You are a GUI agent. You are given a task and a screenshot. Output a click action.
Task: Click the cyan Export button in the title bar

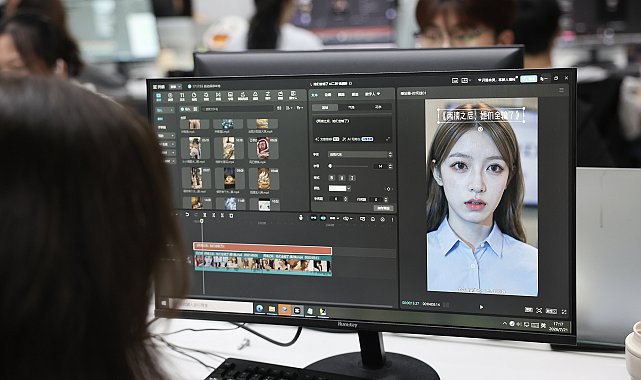click(528, 78)
